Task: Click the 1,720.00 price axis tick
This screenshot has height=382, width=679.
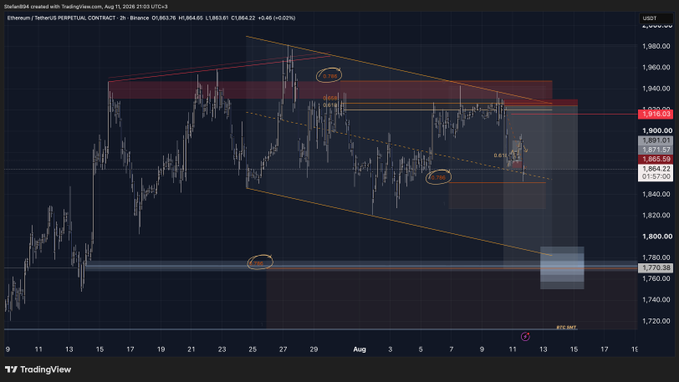Action: point(656,321)
